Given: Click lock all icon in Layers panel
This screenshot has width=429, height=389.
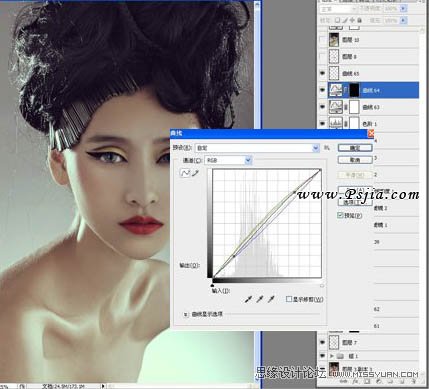Looking at the screenshot, I should (359, 21).
